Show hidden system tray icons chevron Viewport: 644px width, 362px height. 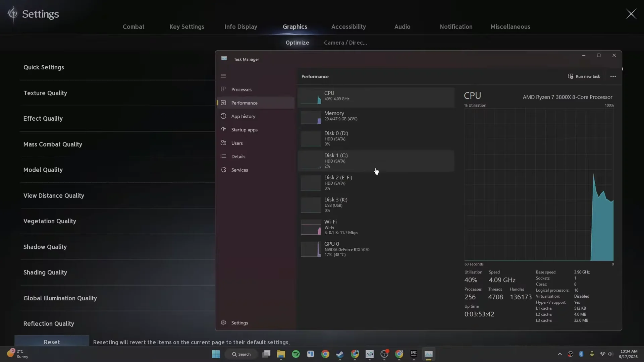pos(559,354)
